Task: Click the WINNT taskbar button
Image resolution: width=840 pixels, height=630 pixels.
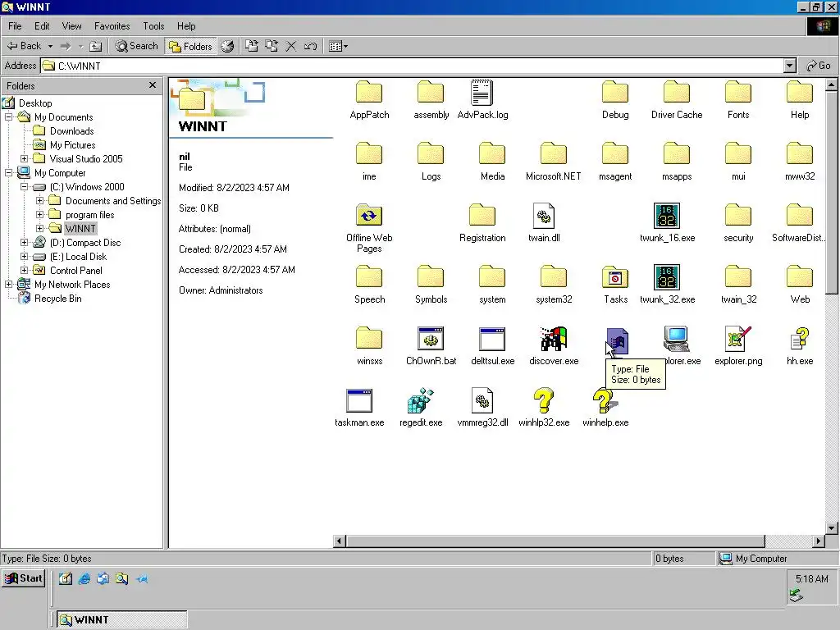Action: pos(122,620)
